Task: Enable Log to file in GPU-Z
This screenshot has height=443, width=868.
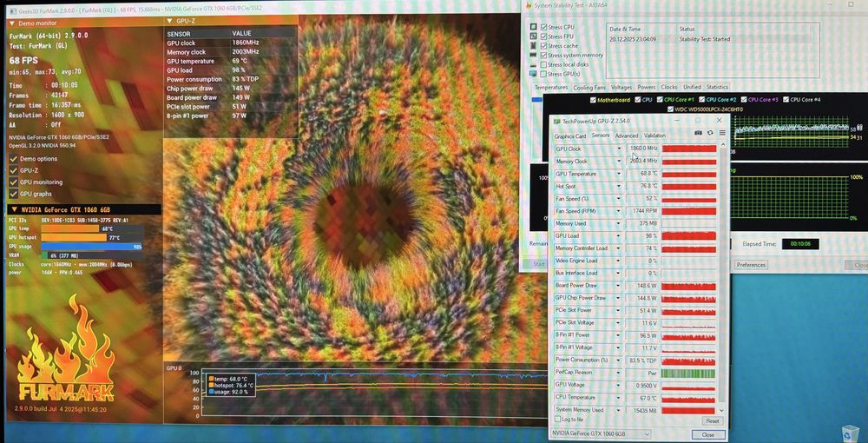Action: [x=558, y=420]
